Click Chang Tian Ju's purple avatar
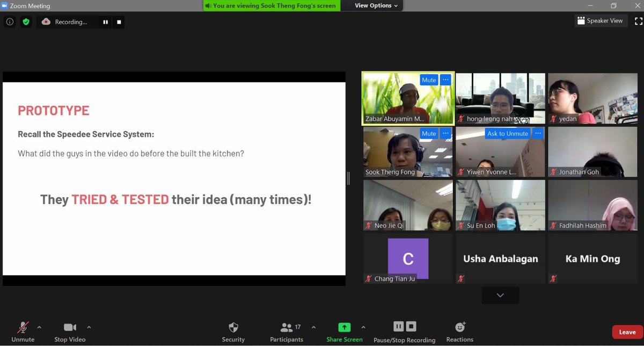This screenshot has width=644, height=346. [x=408, y=258]
